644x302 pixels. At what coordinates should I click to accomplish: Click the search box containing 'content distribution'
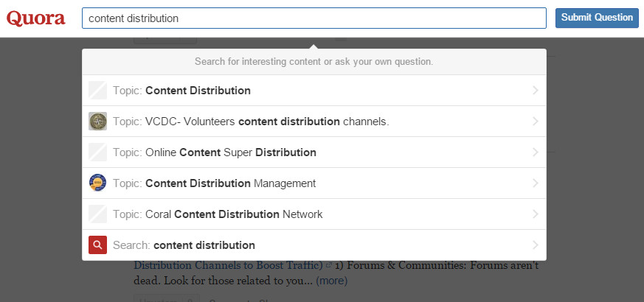[x=314, y=18]
